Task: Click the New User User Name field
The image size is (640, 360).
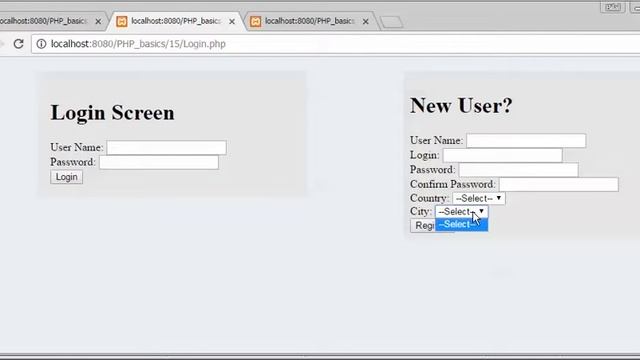Action: [526, 140]
